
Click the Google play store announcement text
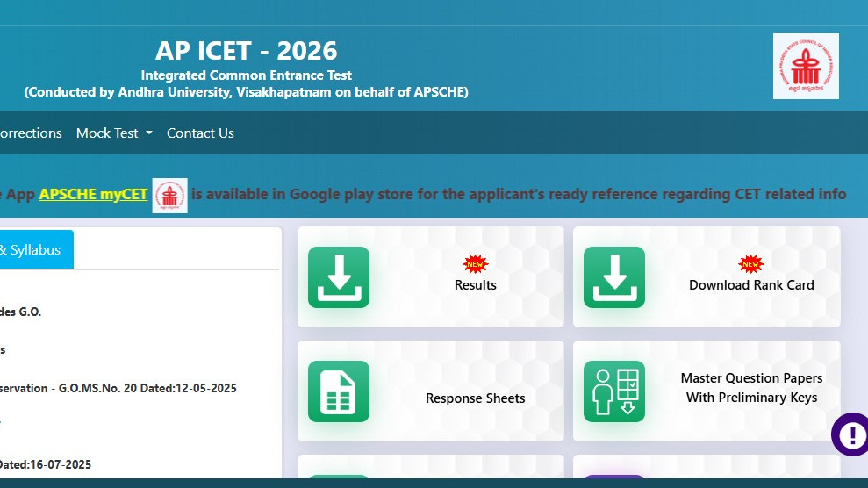tap(518, 194)
